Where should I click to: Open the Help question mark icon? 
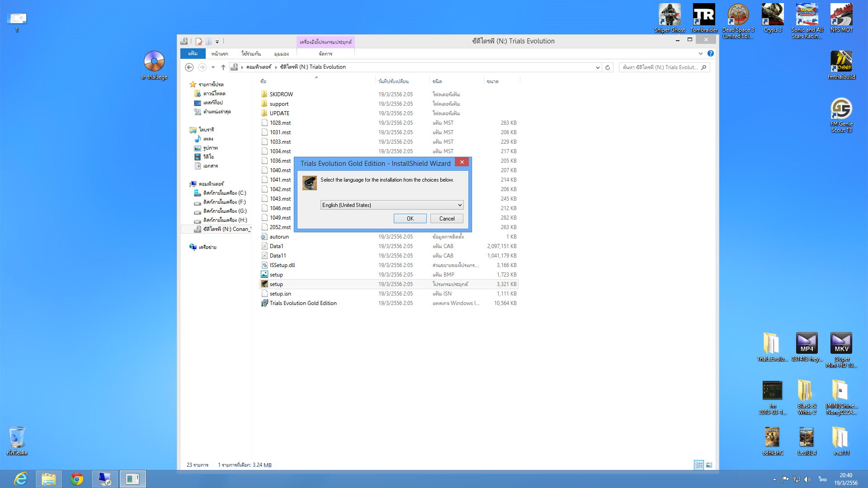coord(711,53)
